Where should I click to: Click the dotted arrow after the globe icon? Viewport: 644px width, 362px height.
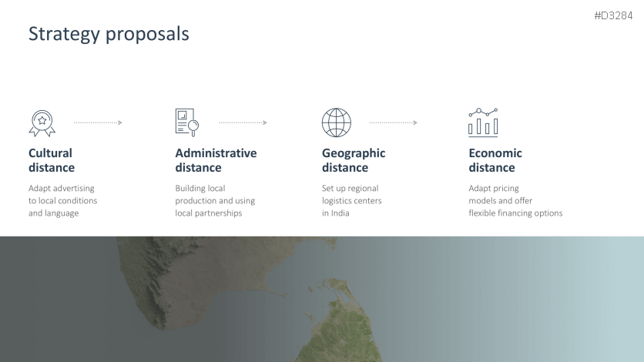(x=393, y=122)
